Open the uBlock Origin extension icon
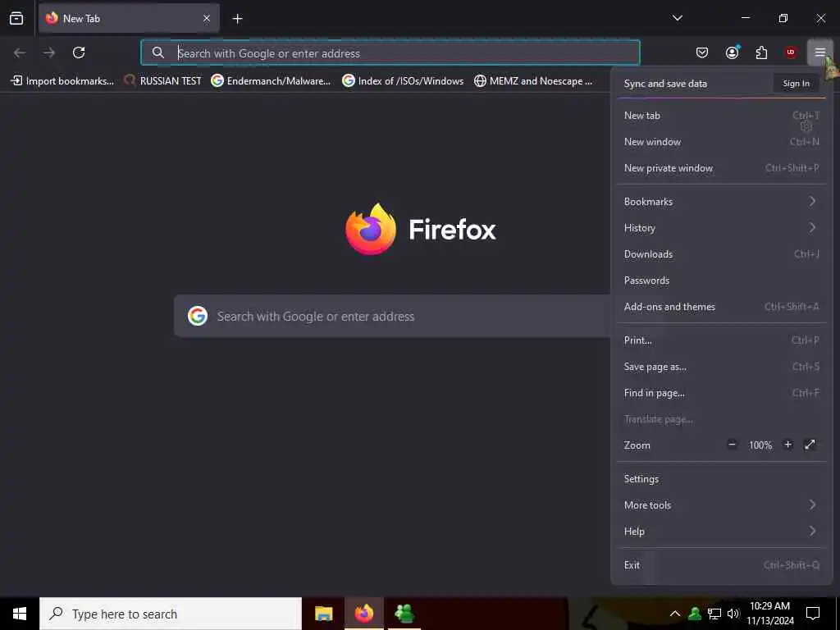 tap(791, 52)
